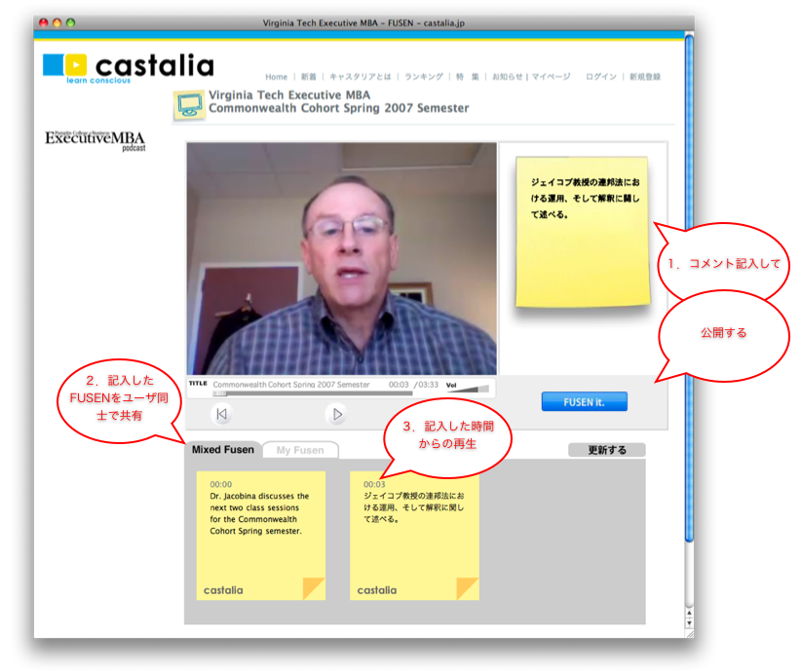The image size is (802, 672).
Task: Click the page vertical scrollbar thumb
Action: pos(689,286)
